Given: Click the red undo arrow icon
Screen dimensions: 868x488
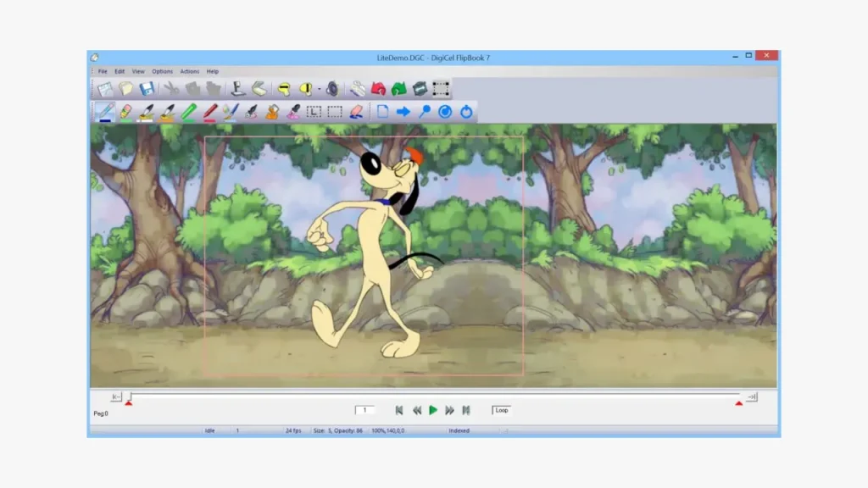Looking at the screenshot, I should tap(378, 88).
